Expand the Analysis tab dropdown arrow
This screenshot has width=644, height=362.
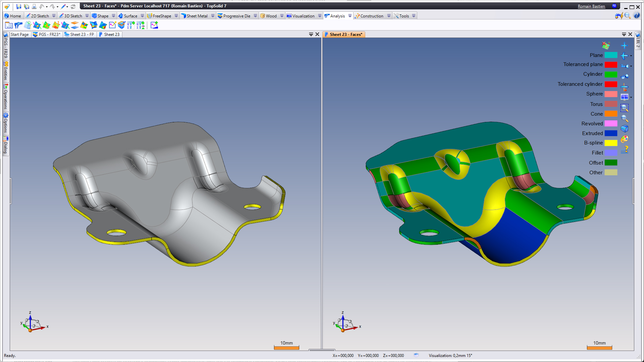click(x=350, y=16)
